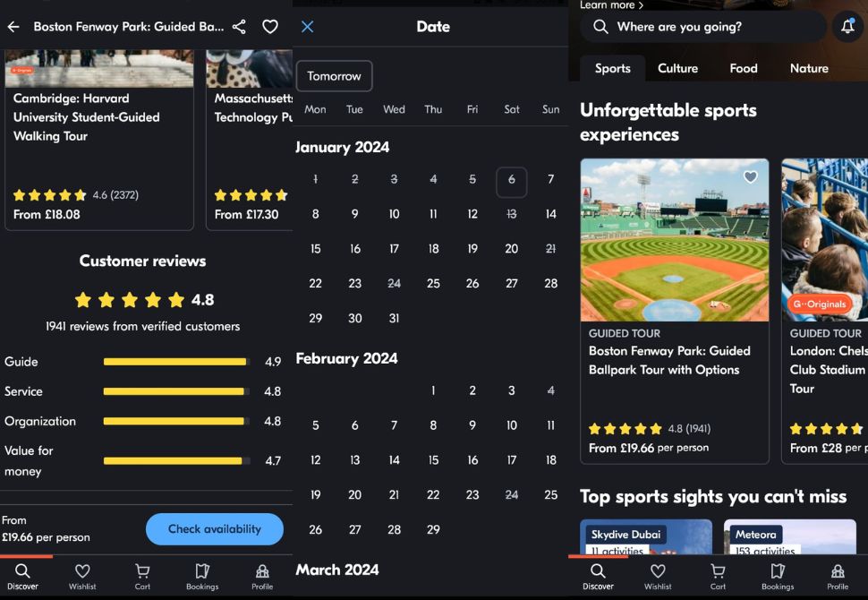Tap the 'From £17.30' price
This screenshot has width=868, height=600.
246,214
